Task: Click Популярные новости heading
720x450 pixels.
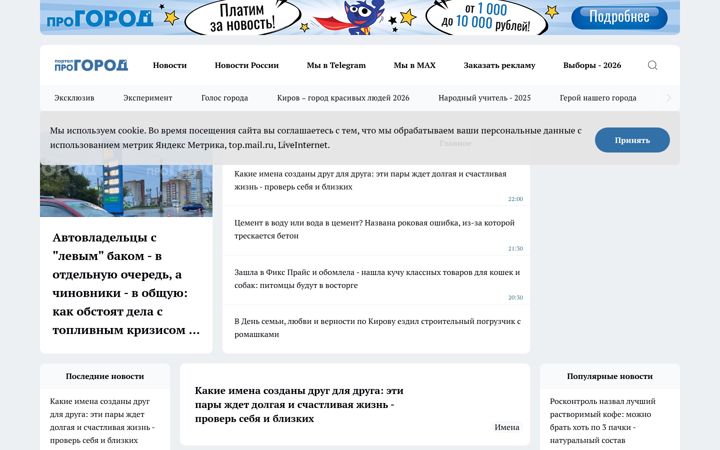Action: [610, 376]
